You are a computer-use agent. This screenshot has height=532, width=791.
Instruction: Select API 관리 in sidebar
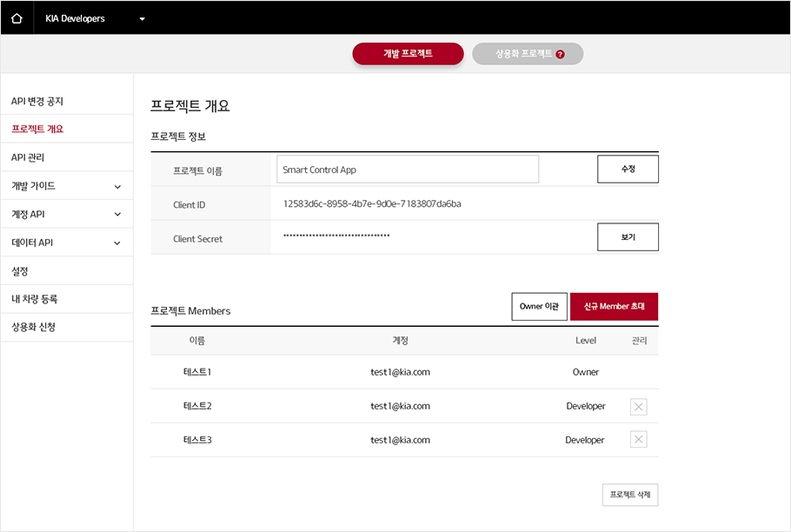coord(28,157)
